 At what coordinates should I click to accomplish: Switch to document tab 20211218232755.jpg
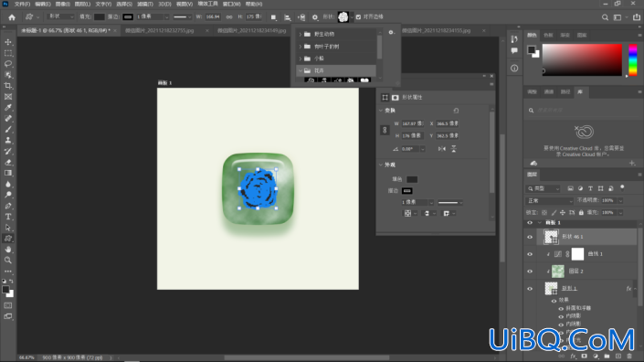click(x=159, y=31)
